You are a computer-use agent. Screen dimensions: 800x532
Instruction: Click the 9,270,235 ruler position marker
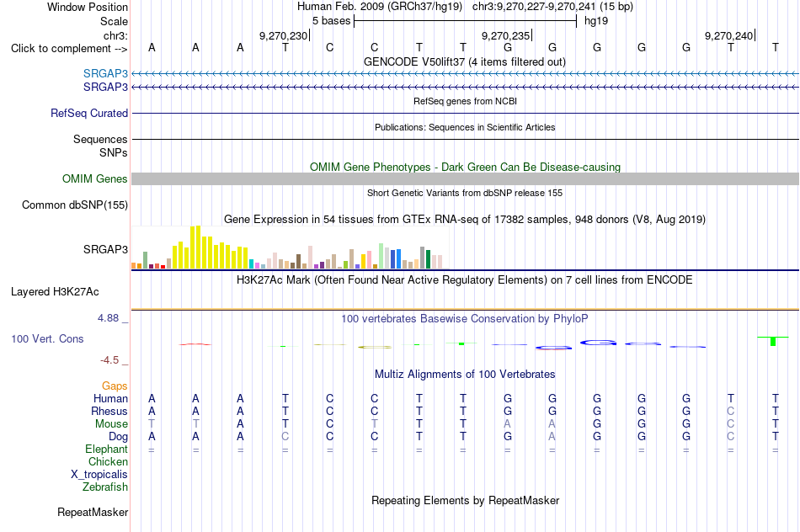coord(506,35)
